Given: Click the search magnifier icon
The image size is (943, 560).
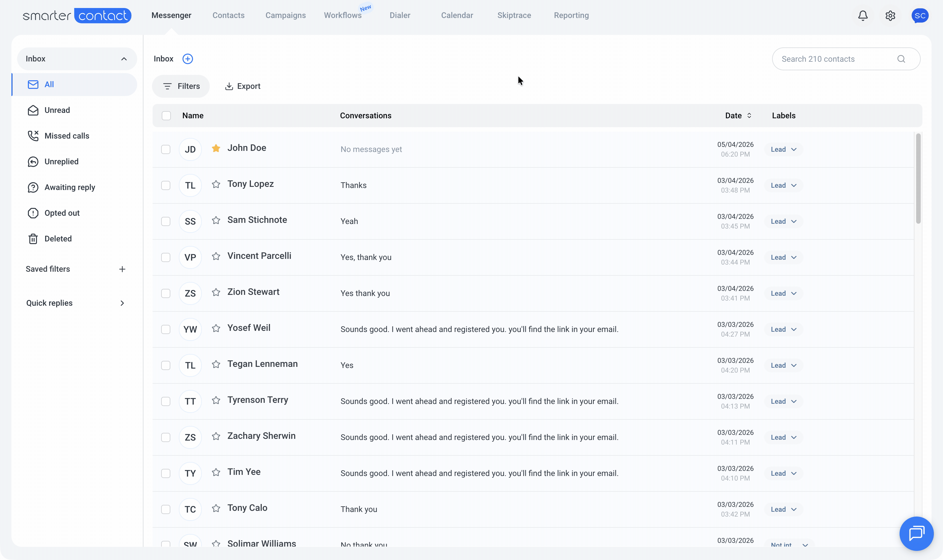Looking at the screenshot, I should coord(901,59).
